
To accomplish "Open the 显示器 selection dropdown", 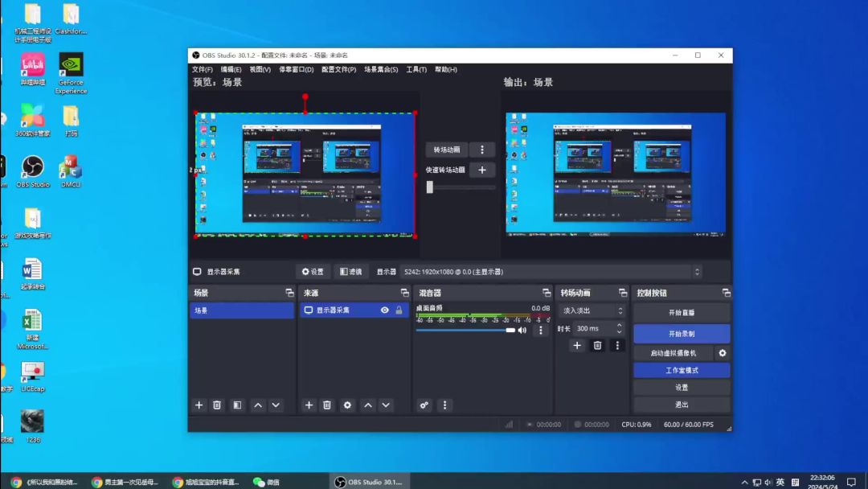I will click(551, 272).
